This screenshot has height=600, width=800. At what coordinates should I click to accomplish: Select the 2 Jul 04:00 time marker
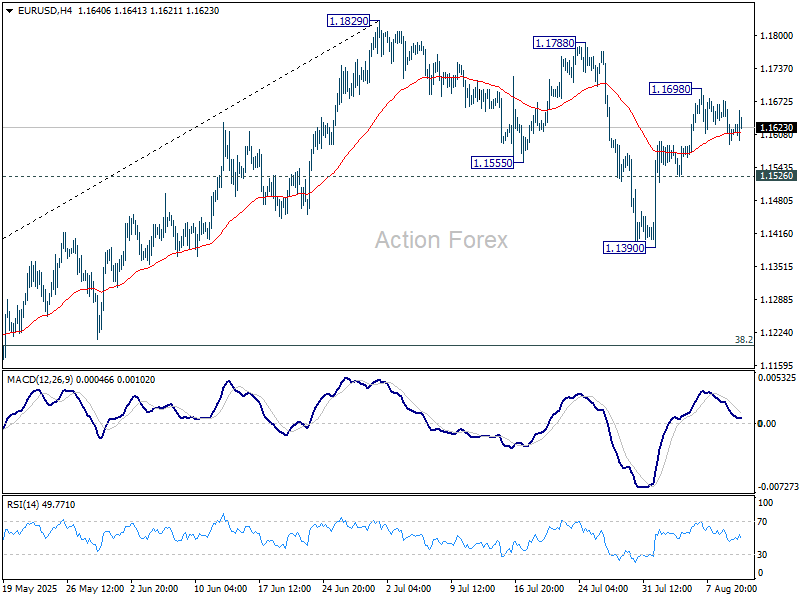(410, 590)
